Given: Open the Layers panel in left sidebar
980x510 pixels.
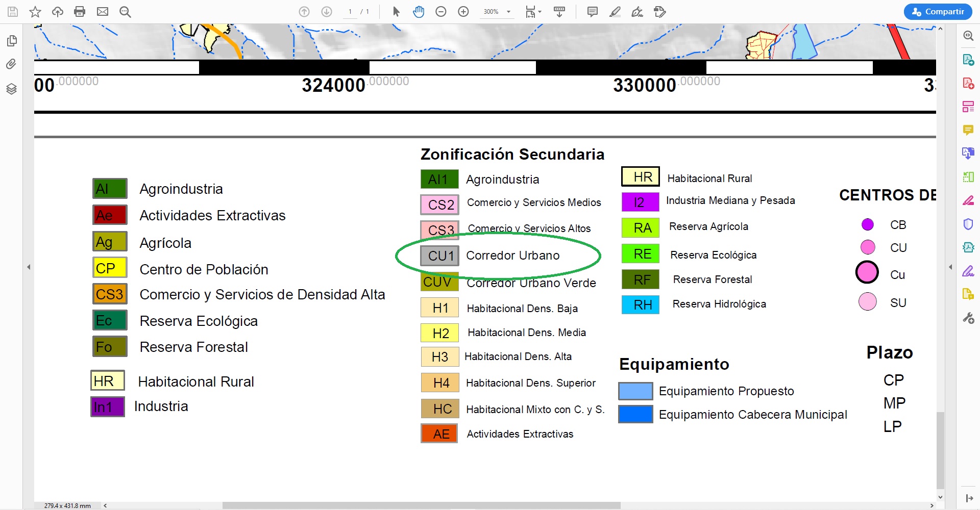Looking at the screenshot, I should click(x=12, y=89).
